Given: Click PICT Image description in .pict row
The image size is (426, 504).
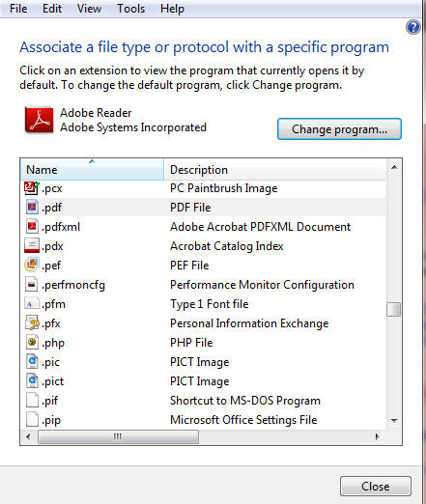Looking at the screenshot, I should (x=200, y=381).
